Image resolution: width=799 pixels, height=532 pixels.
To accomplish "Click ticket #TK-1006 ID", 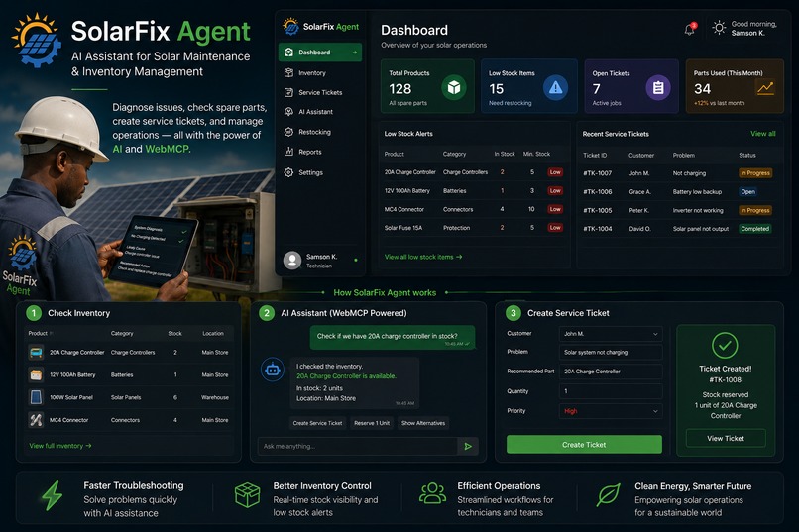I will coord(597,192).
